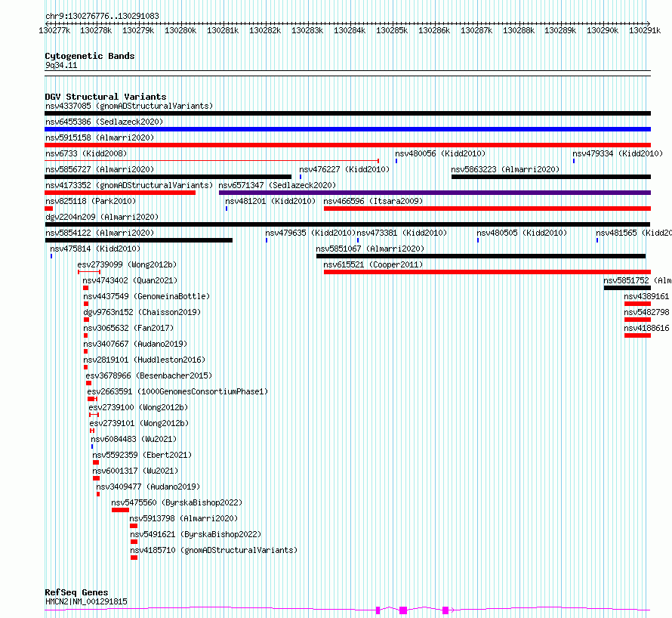Viewport: 672px width, 618px height.
Task: Select the RefSeq Genes track title
Action: pos(76,593)
